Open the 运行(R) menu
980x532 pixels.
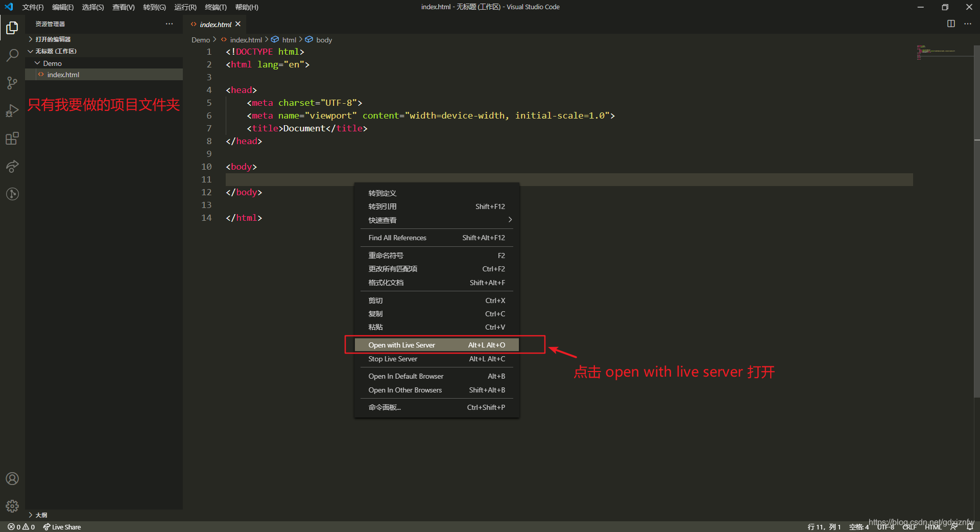tap(185, 7)
